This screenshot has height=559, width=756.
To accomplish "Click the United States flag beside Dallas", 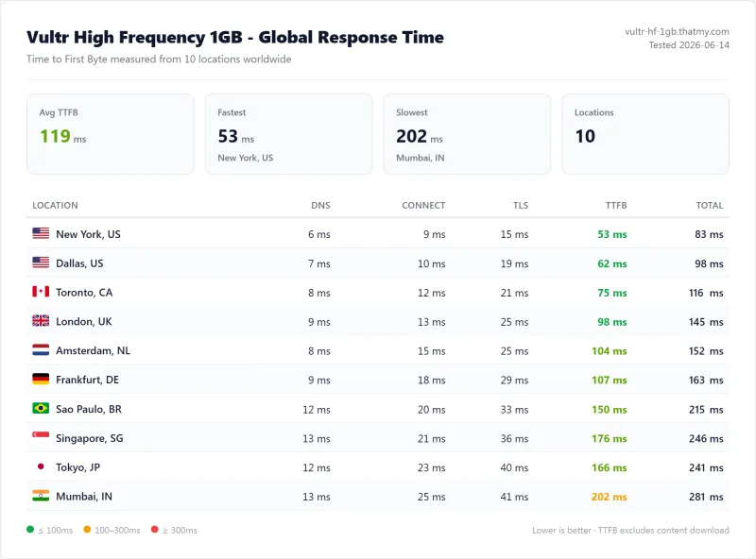I will [41, 263].
